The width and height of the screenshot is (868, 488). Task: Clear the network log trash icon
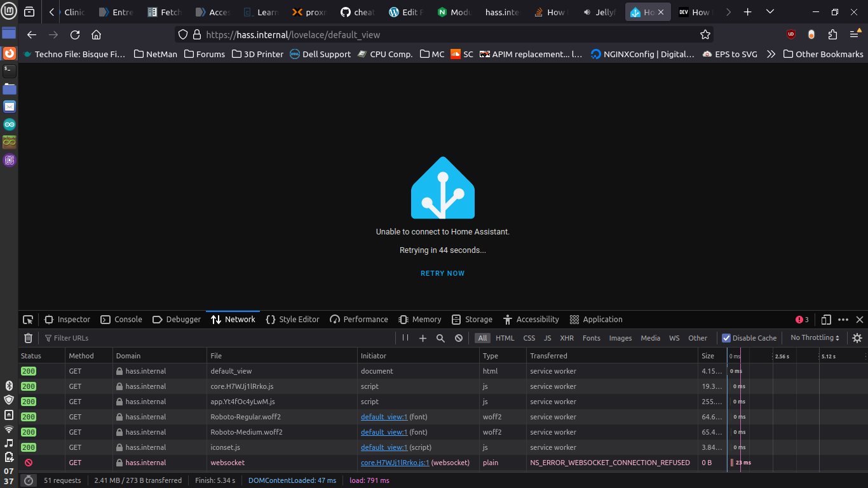(x=28, y=338)
